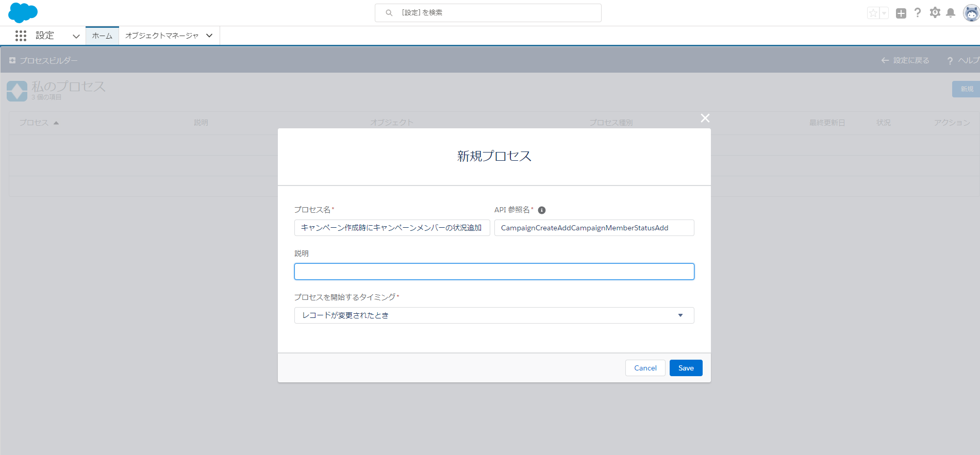Click the favorites star icon
Viewport: 980px width, 455px height.
873,13
